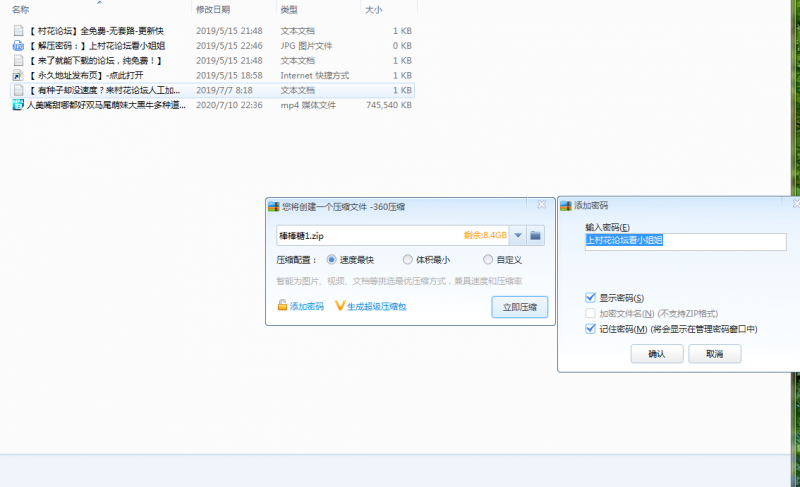Click the V icon beside 生成超级压缩包
800x487 pixels.
tap(340, 305)
